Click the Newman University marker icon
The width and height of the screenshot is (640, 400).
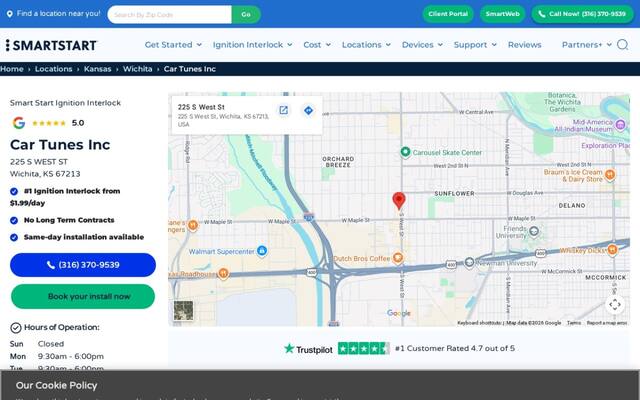point(469,262)
